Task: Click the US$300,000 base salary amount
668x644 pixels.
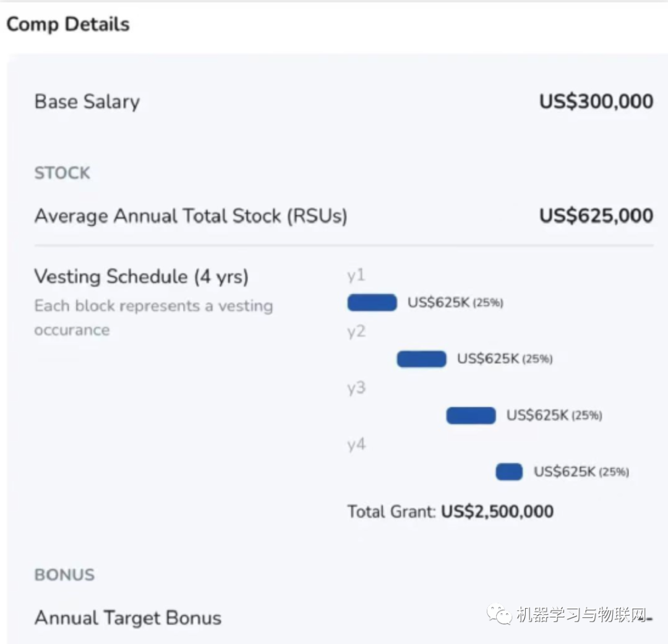Action: 596,101
